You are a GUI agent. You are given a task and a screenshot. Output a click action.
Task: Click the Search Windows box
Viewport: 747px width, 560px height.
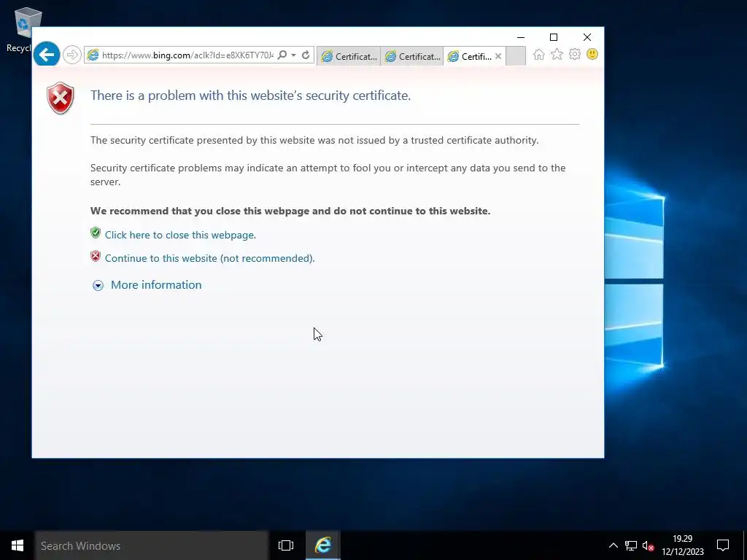[152, 545]
